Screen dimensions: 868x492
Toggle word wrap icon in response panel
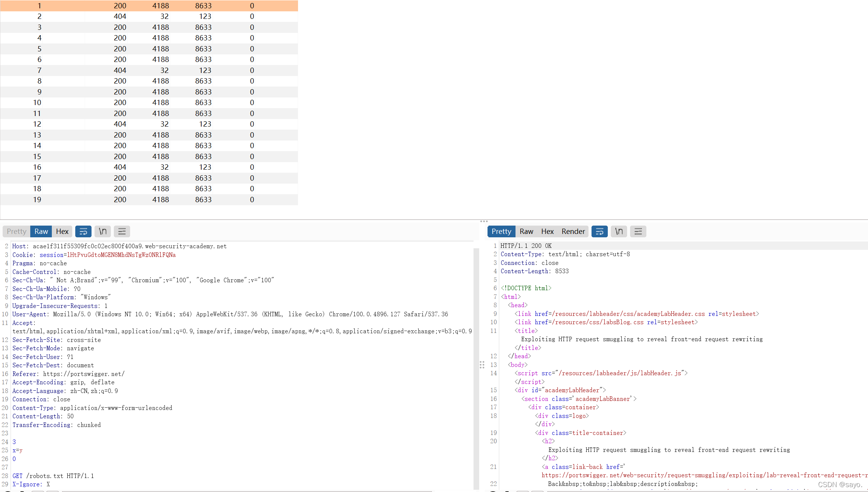click(599, 231)
